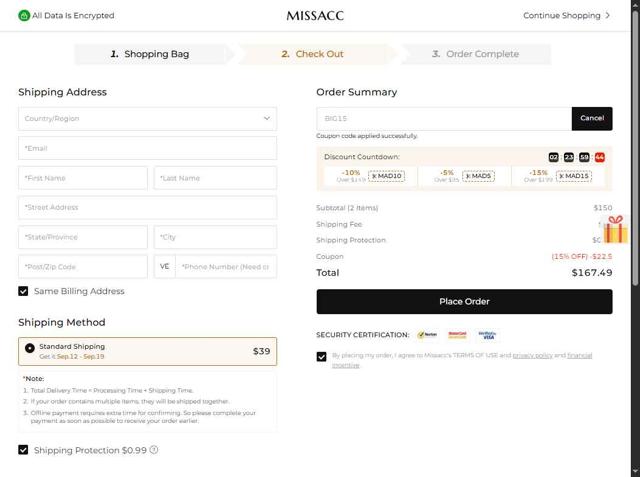This screenshot has height=477, width=640.
Task: Click the State/Province field
Action: click(x=83, y=237)
